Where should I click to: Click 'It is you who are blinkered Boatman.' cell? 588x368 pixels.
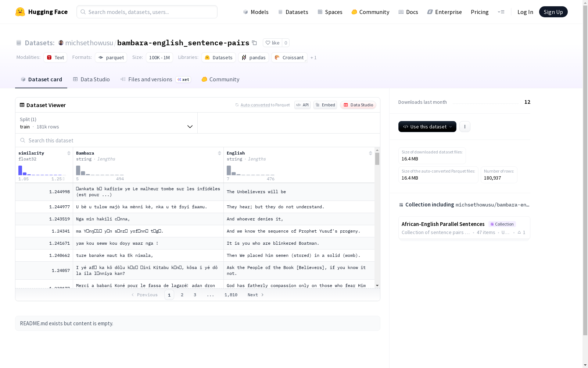[299, 243]
